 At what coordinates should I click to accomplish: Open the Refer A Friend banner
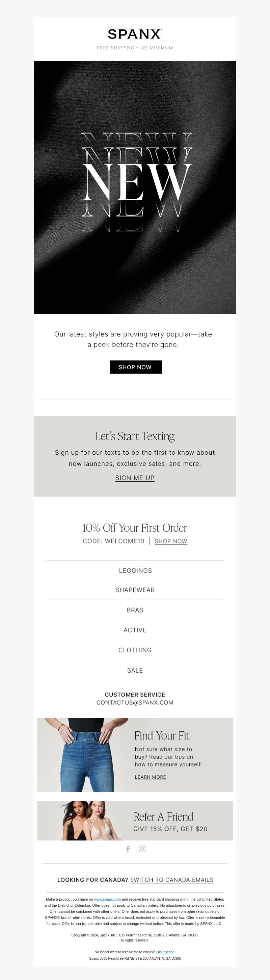click(135, 821)
